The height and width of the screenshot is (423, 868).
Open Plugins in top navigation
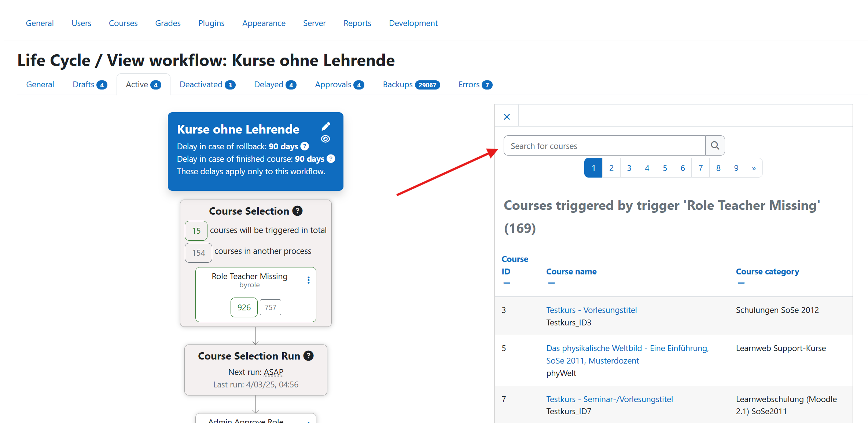click(211, 23)
